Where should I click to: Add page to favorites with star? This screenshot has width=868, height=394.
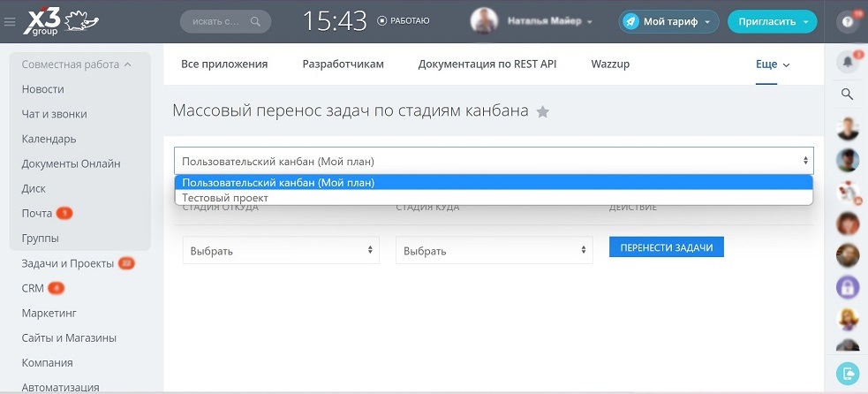[x=543, y=112]
